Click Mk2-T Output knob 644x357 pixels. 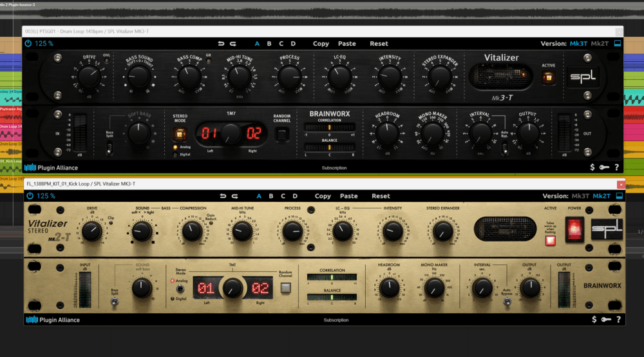pos(530,289)
